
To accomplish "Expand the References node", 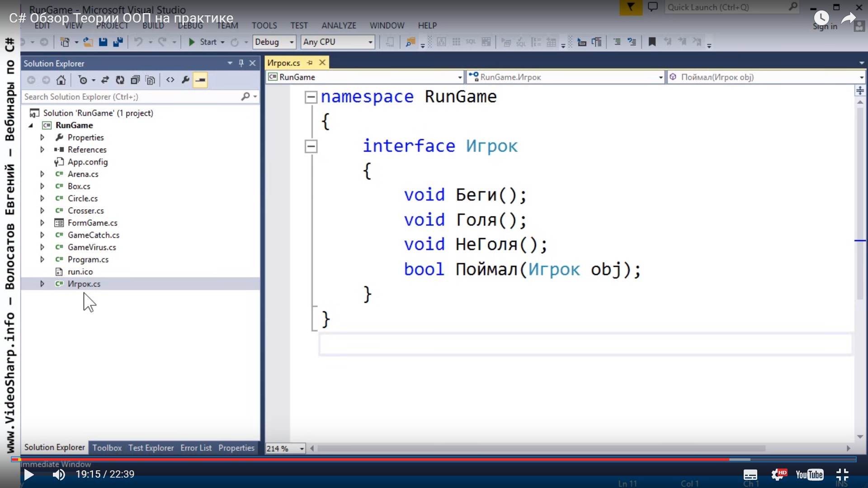I will (42, 150).
